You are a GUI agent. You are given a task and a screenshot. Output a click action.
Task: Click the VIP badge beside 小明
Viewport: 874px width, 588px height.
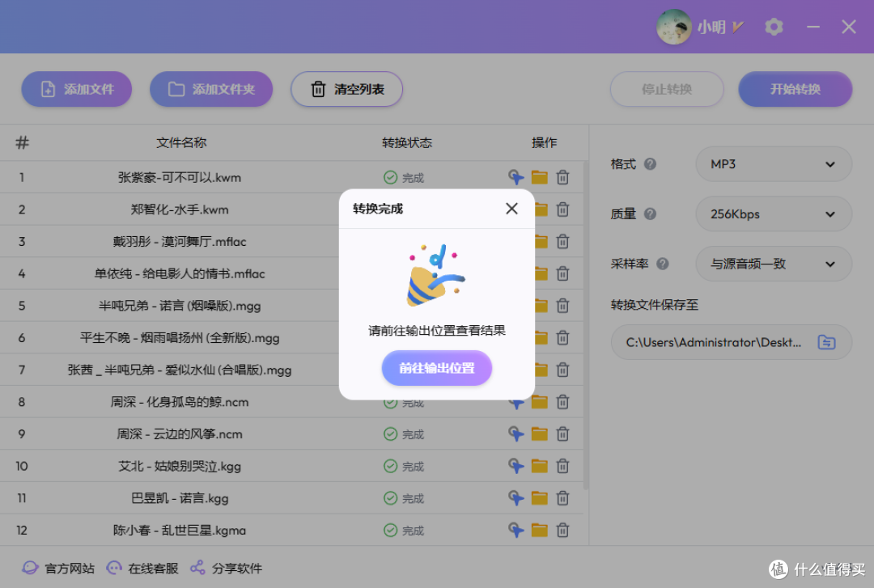[737, 27]
